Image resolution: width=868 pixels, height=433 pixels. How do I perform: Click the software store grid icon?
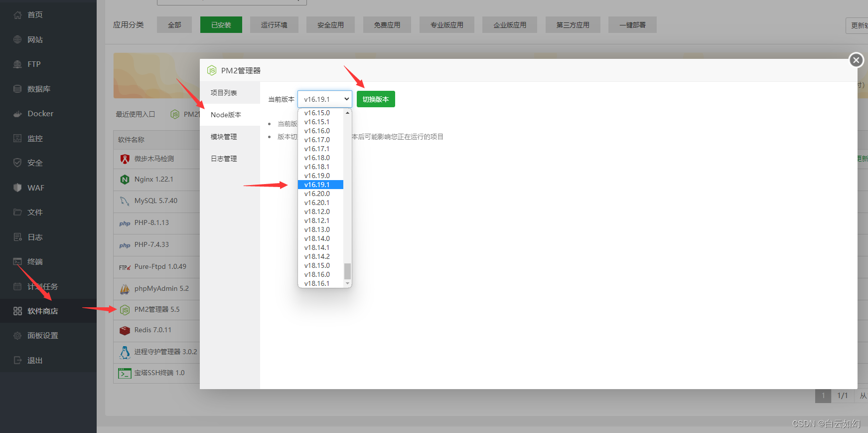click(x=17, y=311)
